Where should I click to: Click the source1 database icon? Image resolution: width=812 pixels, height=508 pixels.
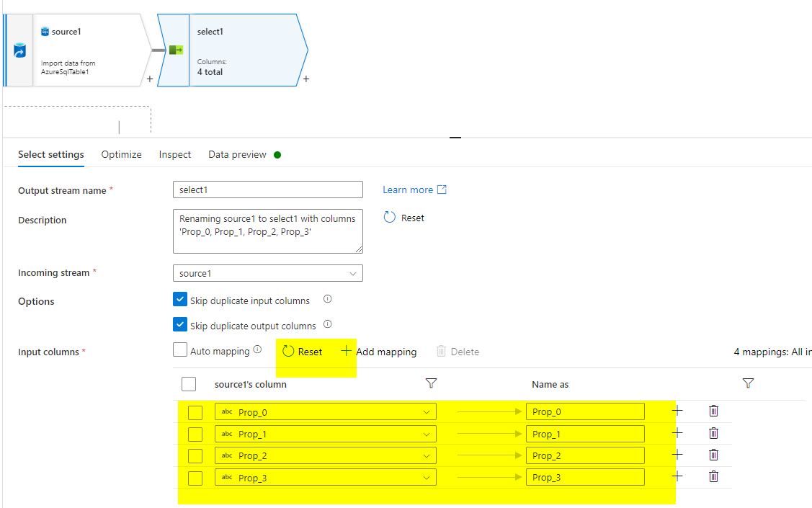(x=46, y=31)
